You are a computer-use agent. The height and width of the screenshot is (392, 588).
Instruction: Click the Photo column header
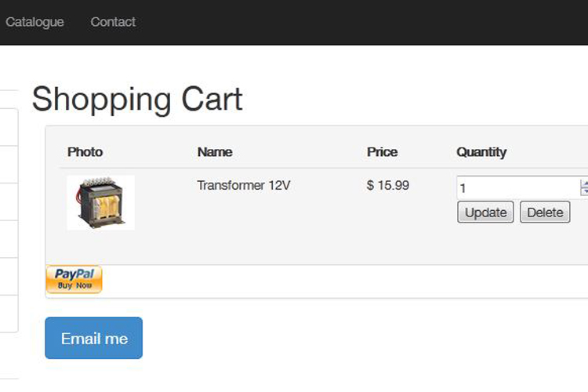(x=85, y=152)
